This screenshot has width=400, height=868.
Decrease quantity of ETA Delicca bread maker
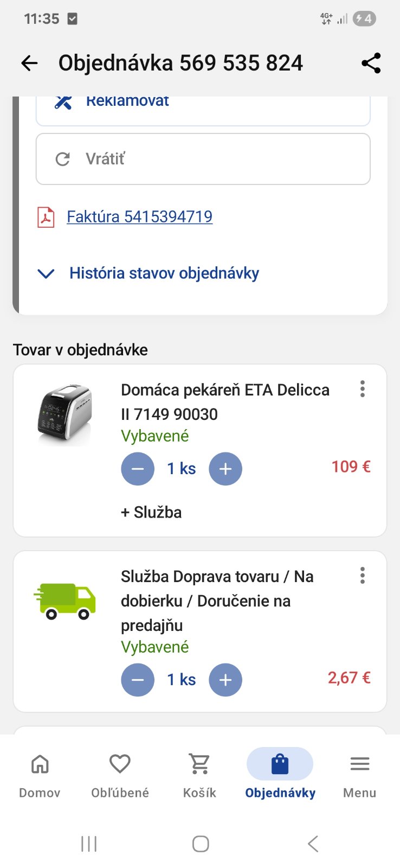[x=138, y=469]
